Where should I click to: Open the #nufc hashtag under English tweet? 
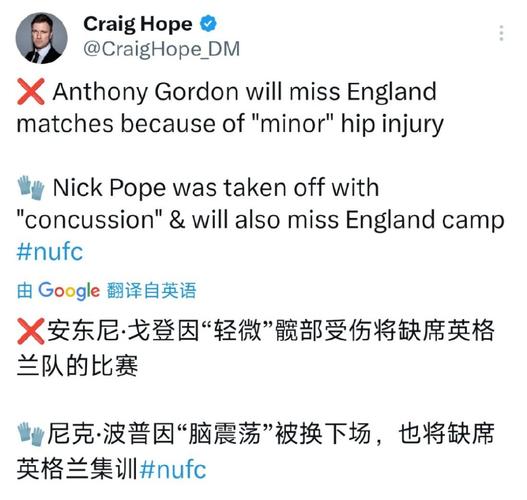point(50,251)
